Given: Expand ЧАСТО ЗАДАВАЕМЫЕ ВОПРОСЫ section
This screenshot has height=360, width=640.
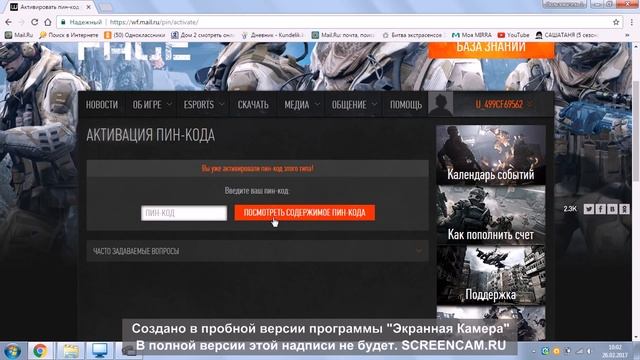Looking at the screenshot, I should point(258,251).
